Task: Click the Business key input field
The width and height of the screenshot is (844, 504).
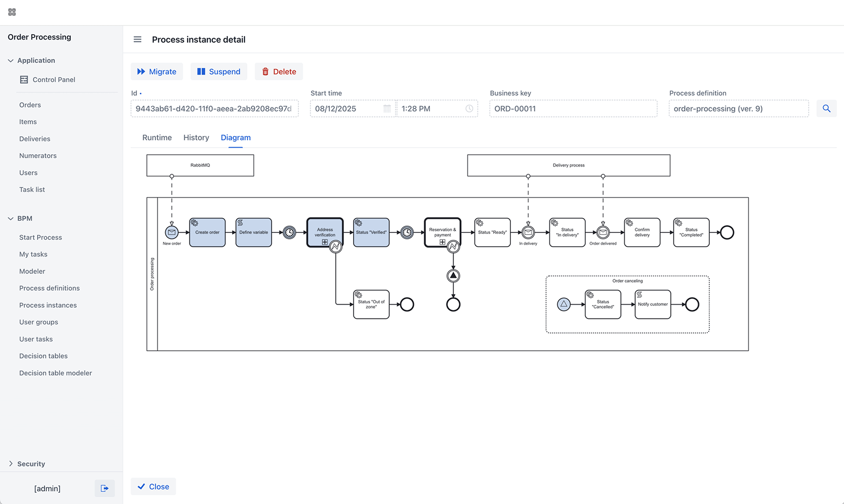Action: coord(573,108)
